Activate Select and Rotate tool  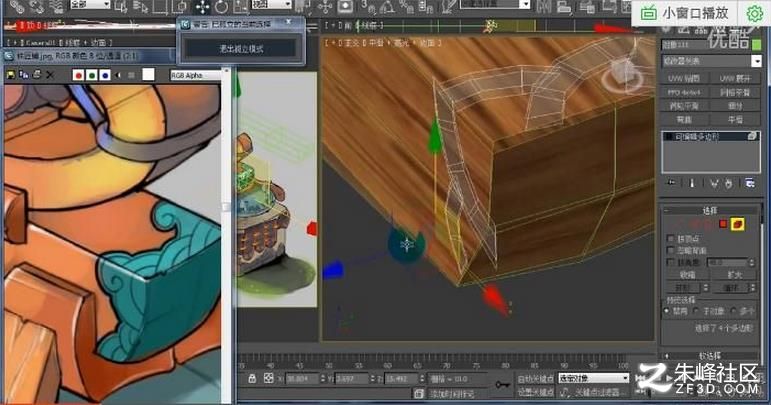tap(222, 6)
